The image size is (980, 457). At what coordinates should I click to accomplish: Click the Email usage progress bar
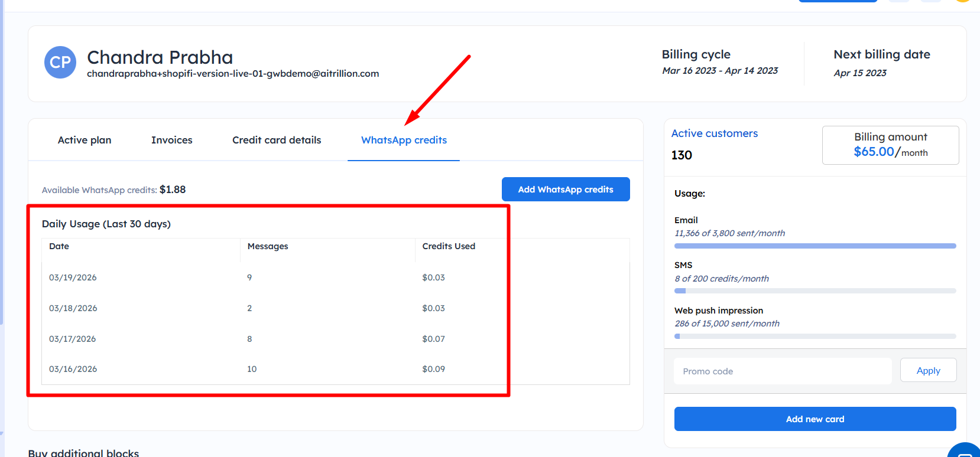[x=814, y=246]
